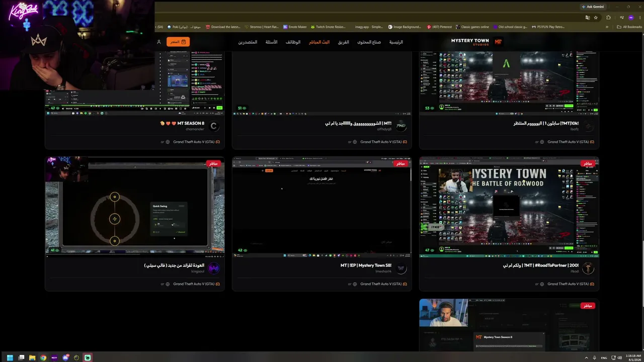Click the 'MT SEASON 8' stream title
Screen dimensions: 644x362
pyautogui.click(x=182, y=123)
